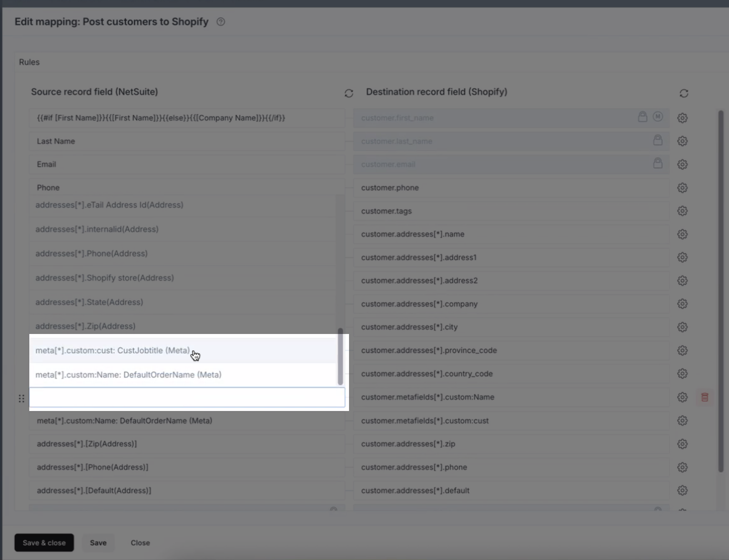The height and width of the screenshot is (560, 729).
Task: Edit customer.addresses[*].city destination field
Action: 511,327
